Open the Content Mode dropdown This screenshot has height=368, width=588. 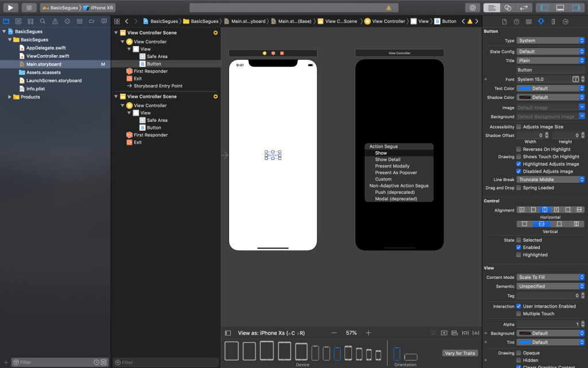(x=551, y=277)
